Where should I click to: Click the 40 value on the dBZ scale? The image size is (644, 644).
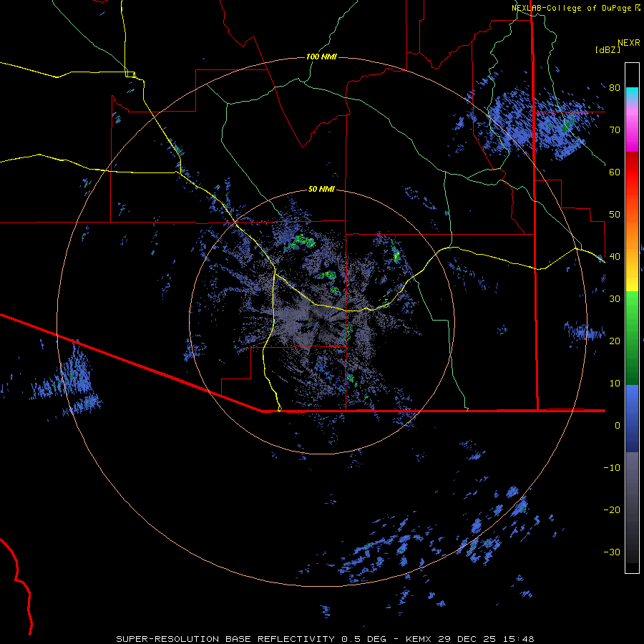point(615,257)
